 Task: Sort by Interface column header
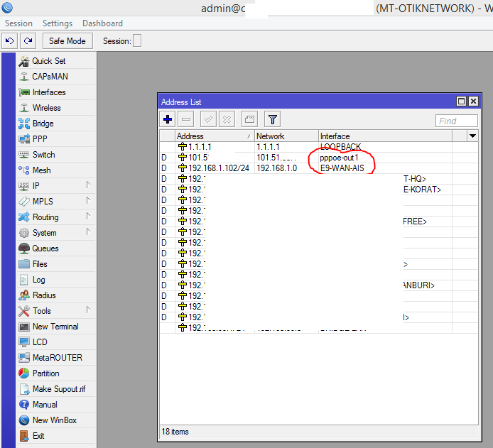click(385, 136)
